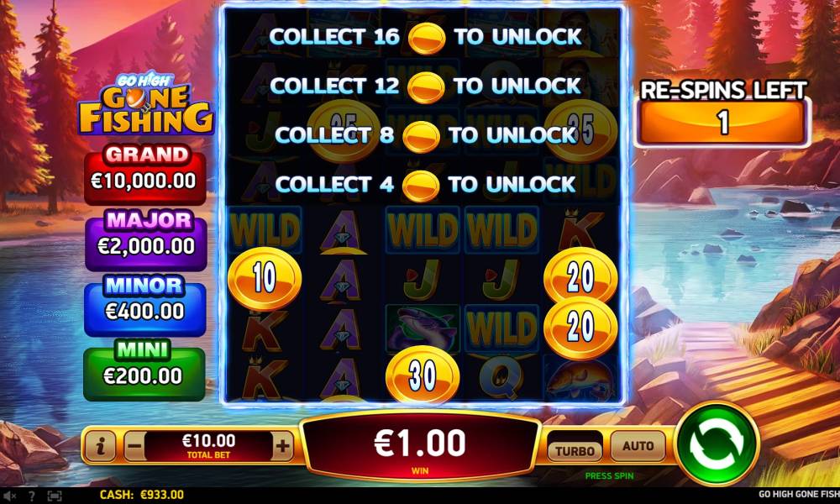This screenshot has height=504, width=840.
Task: Select the Minor jackpot panel
Action: pos(145,305)
